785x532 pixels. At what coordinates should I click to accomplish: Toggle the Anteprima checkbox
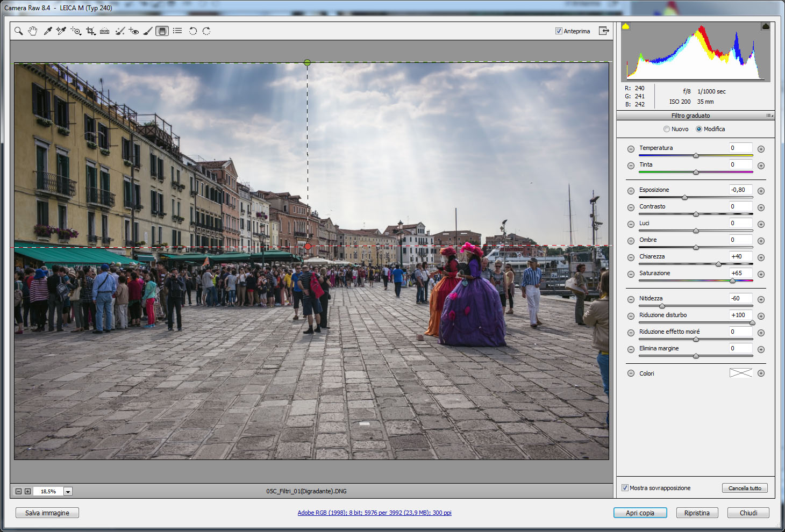click(559, 31)
